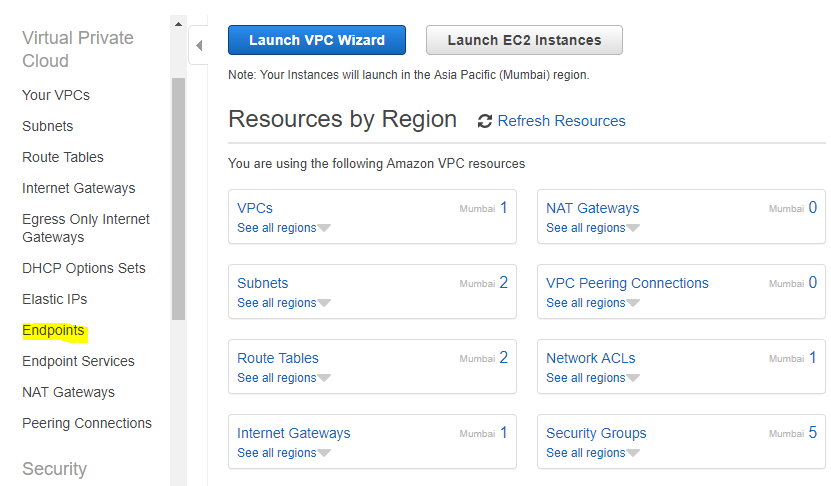Click the Route Tables Mumbai count 2

coord(503,358)
